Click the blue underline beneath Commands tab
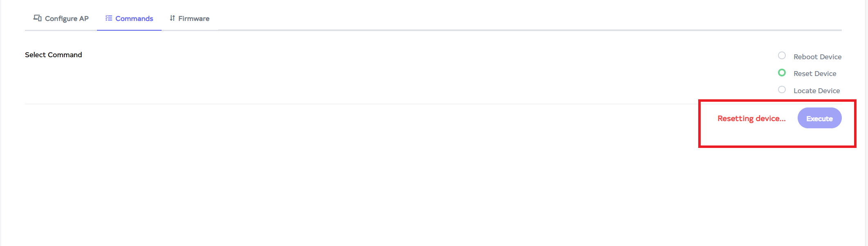The width and height of the screenshot is (868, 246). click(129, 30)
